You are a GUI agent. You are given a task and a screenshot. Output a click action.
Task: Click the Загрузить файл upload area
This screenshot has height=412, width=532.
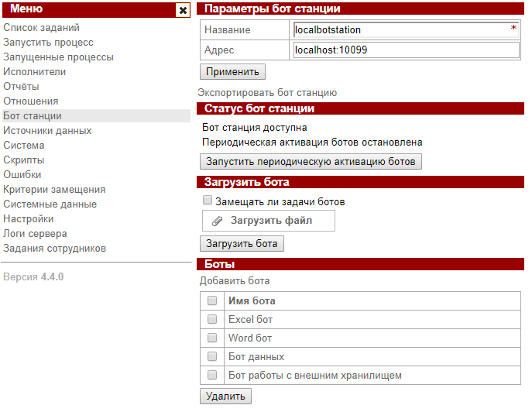269,221
